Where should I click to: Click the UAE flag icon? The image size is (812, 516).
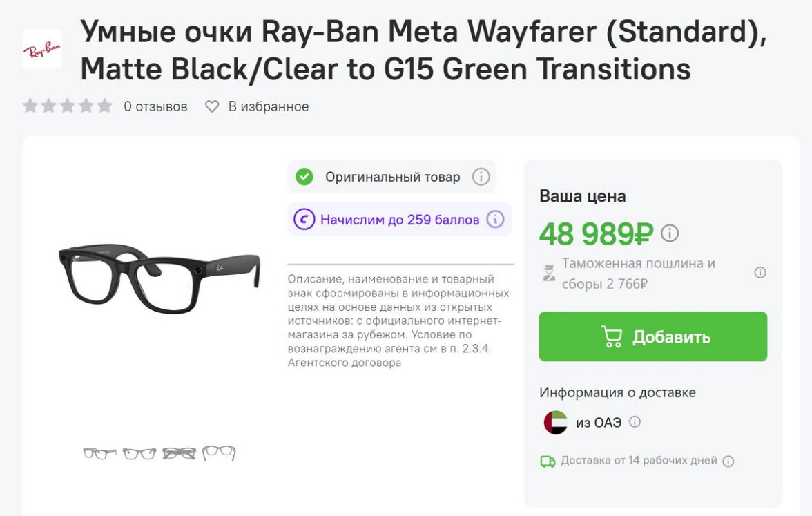[x=555, y=422]
